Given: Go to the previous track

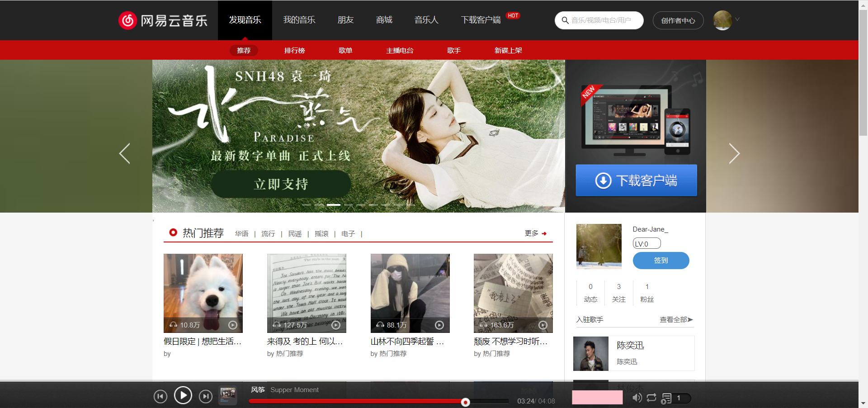Looking at the screenshot, I should (x=160, y=396).
